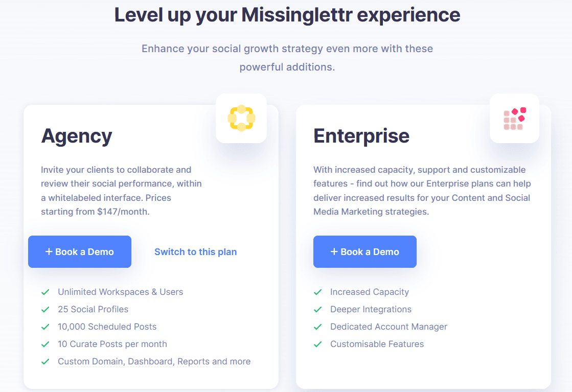This screenshot has height=392, width=572.
Task: Click the checkmark beside 10,000 Scheduled Posts
Action: [45, 327]
